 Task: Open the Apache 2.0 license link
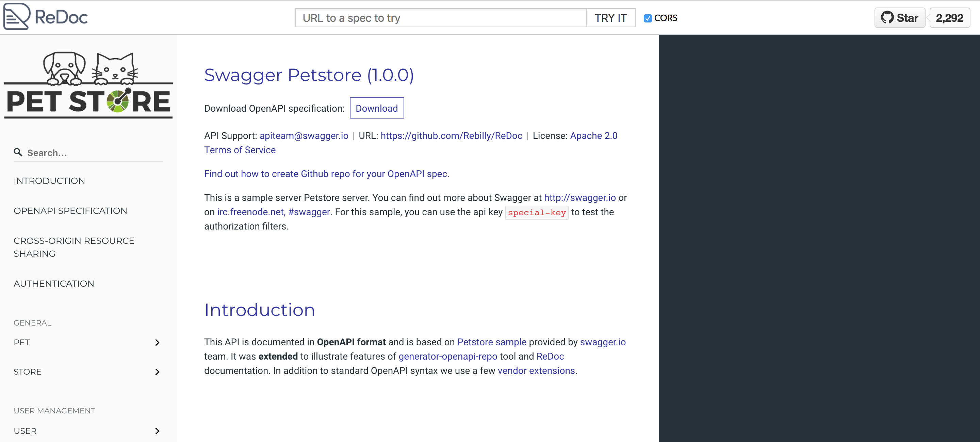point(593,136)
